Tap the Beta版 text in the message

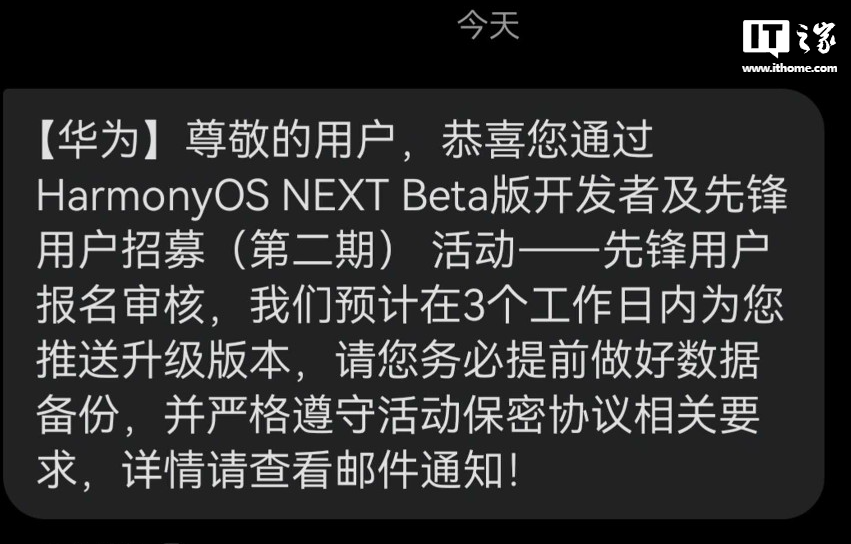tap(466, 195)
